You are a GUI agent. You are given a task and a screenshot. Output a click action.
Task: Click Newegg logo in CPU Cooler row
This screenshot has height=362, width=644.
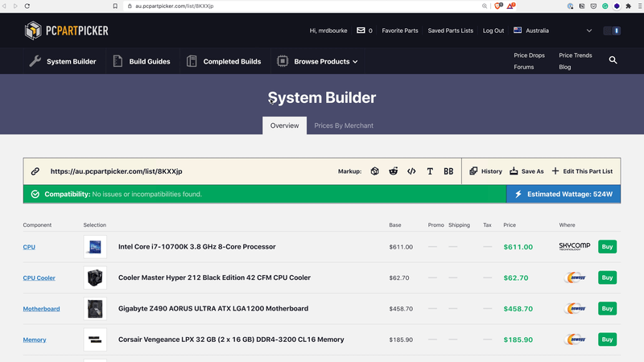[574, 278]
